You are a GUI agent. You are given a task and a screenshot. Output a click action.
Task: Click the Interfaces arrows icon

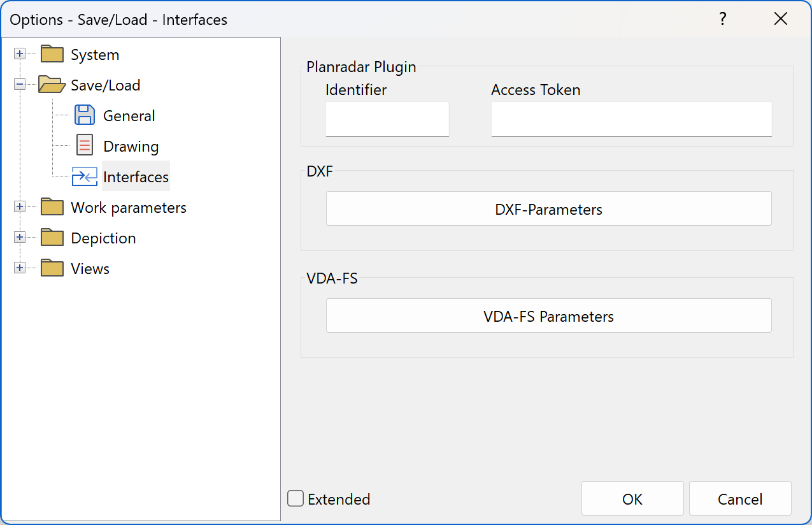tap(85, 176)
